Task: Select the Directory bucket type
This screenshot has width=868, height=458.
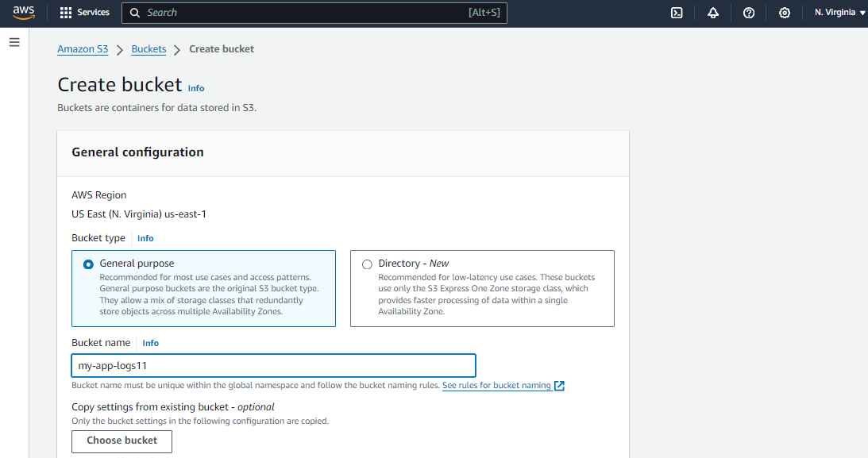Action: click(x=366, y=264)
